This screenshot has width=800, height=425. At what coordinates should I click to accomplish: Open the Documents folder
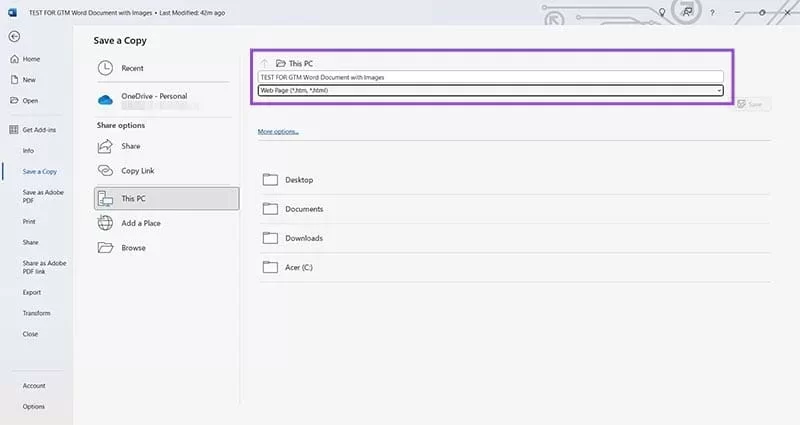pos(303,209)
